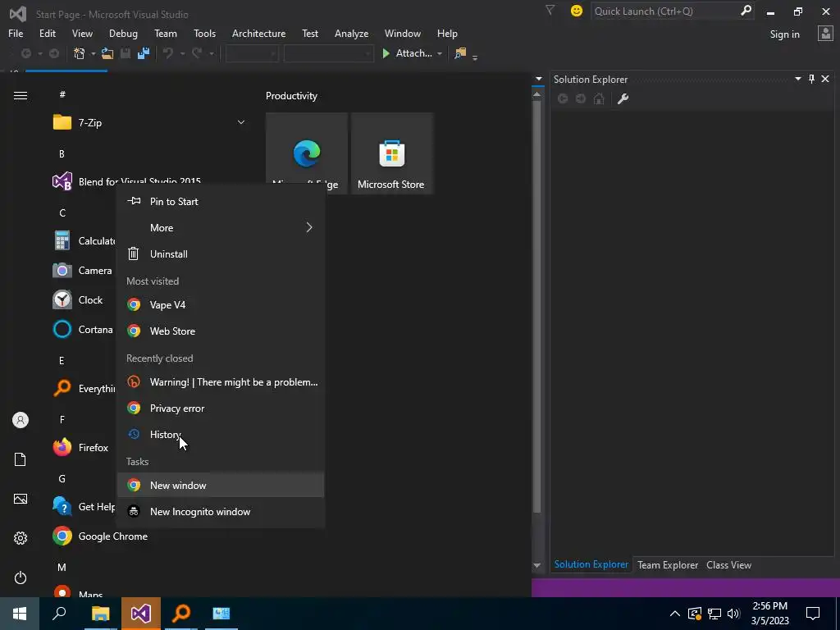Open the Microsoft Edge tile
The width and height of the screenshot is (840, 630).
pos(307,153)
